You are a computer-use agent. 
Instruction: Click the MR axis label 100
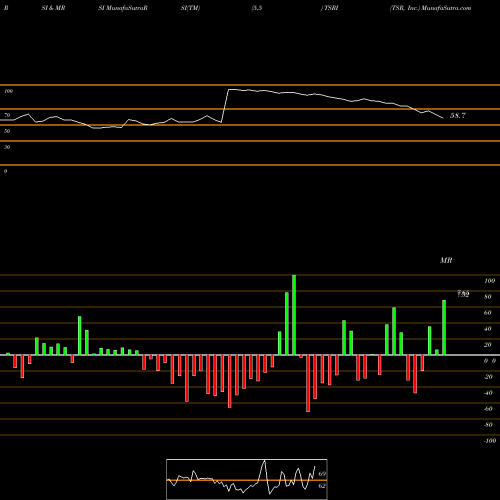(x=489, y=281)
